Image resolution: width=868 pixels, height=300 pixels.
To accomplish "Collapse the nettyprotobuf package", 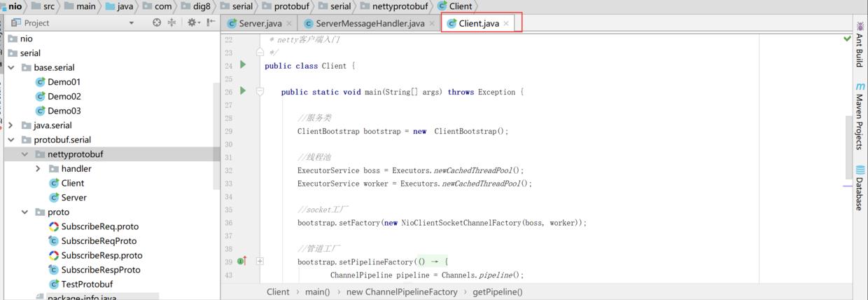I will coord(25,154).
